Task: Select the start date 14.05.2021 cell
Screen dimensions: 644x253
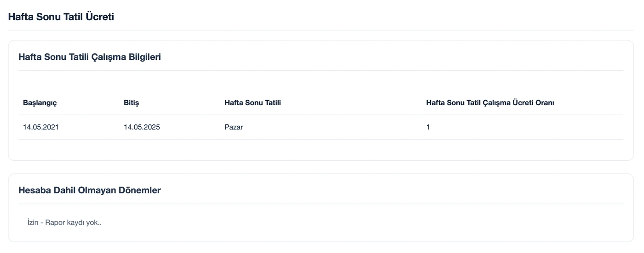Action: pos(41,127)
